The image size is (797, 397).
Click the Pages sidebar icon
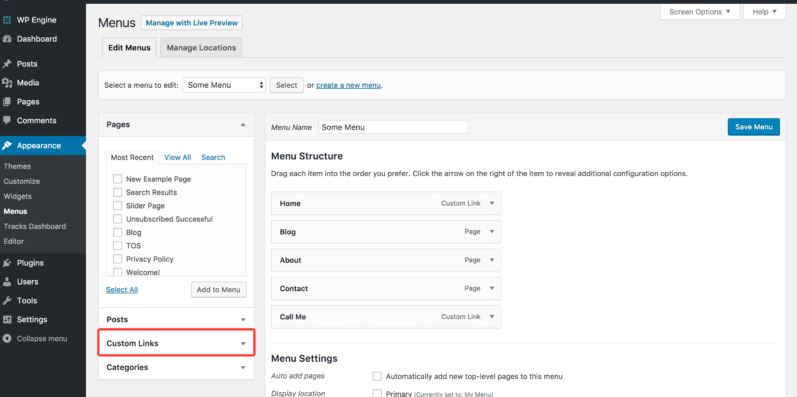pos(7,102)
